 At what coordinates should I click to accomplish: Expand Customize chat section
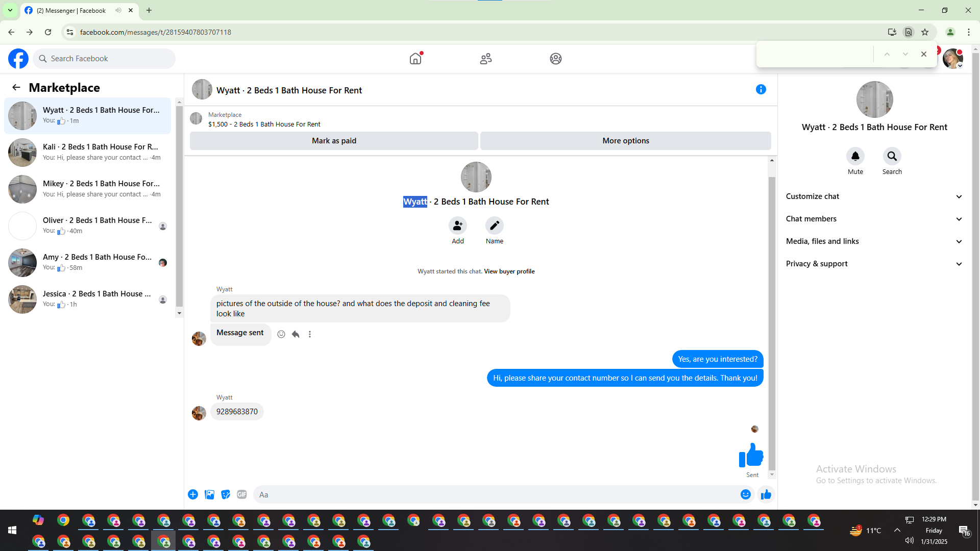coord(874,196)
